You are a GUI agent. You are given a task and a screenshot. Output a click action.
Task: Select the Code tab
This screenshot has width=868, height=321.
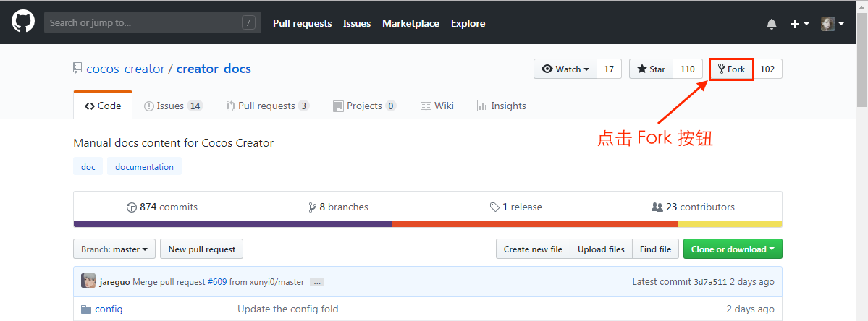tap(103, 106)
